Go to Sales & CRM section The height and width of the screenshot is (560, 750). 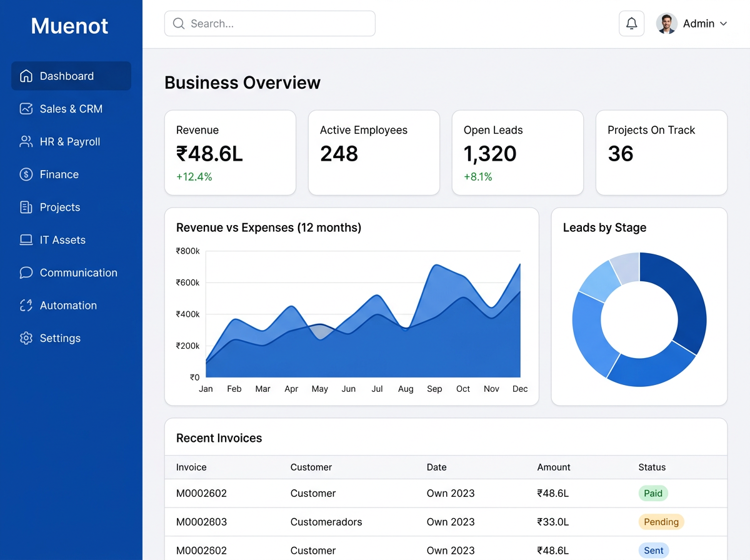click(71, 109)
